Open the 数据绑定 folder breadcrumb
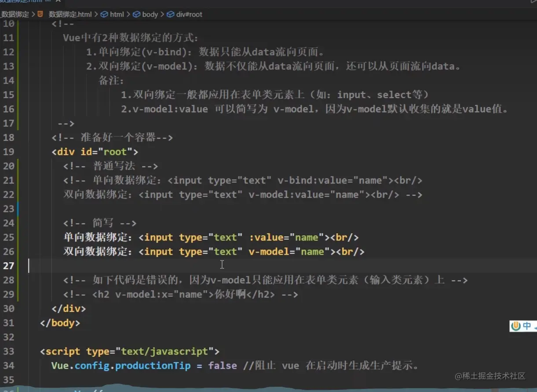Image resolution: width=537 pixels, height=392 pixels. (15, 14)
